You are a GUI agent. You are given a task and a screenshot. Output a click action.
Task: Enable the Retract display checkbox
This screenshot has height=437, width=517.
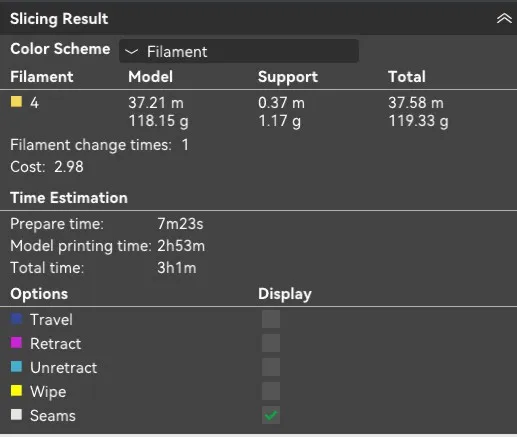click(271, 343)
